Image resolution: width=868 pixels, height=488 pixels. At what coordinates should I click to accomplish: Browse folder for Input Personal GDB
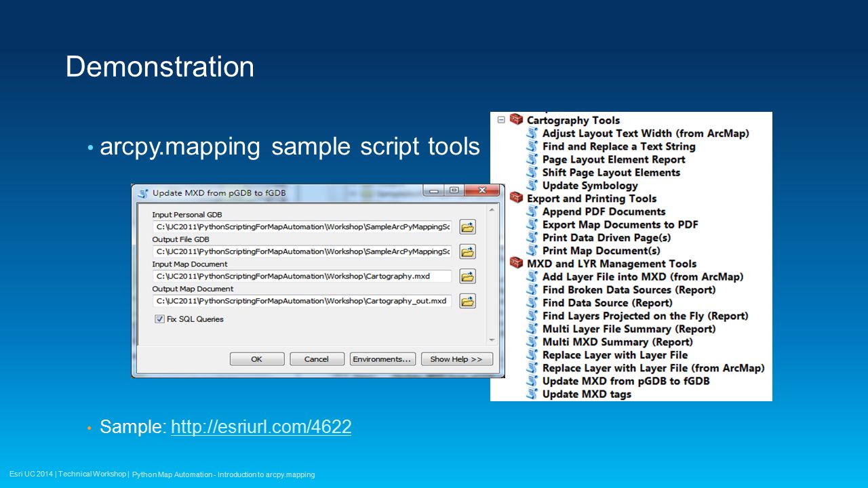[467, 227]
